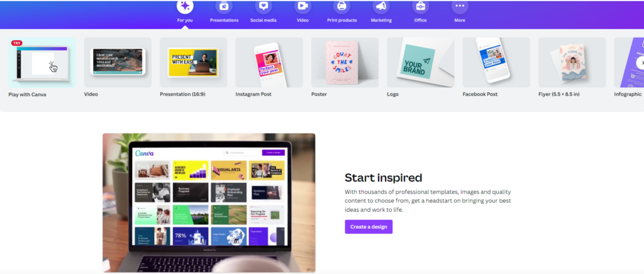Open the Poster design card
Viewport: 644px width, 274px height.
345,62
